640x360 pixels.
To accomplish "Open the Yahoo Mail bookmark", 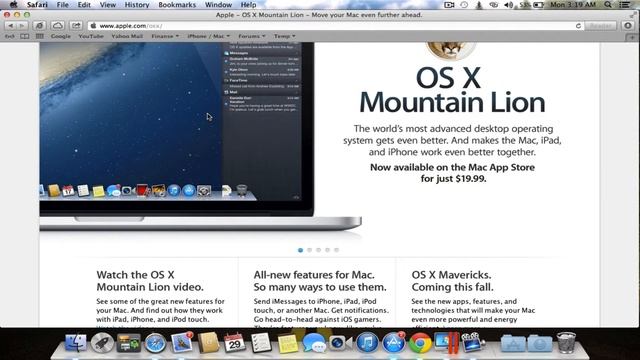I will 127,36.
